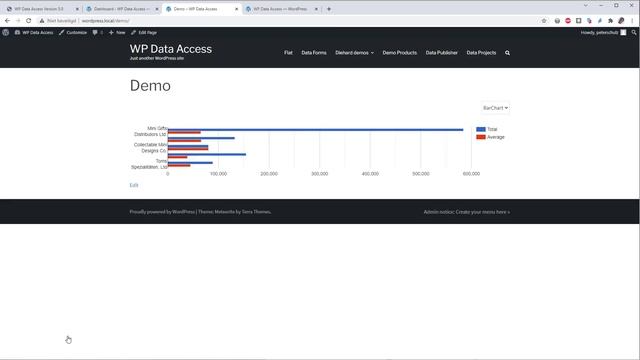The image size is (640, 360).
Task: Switch to 'WP Data Access — WordPress' tab
Action: pos(280,9)
